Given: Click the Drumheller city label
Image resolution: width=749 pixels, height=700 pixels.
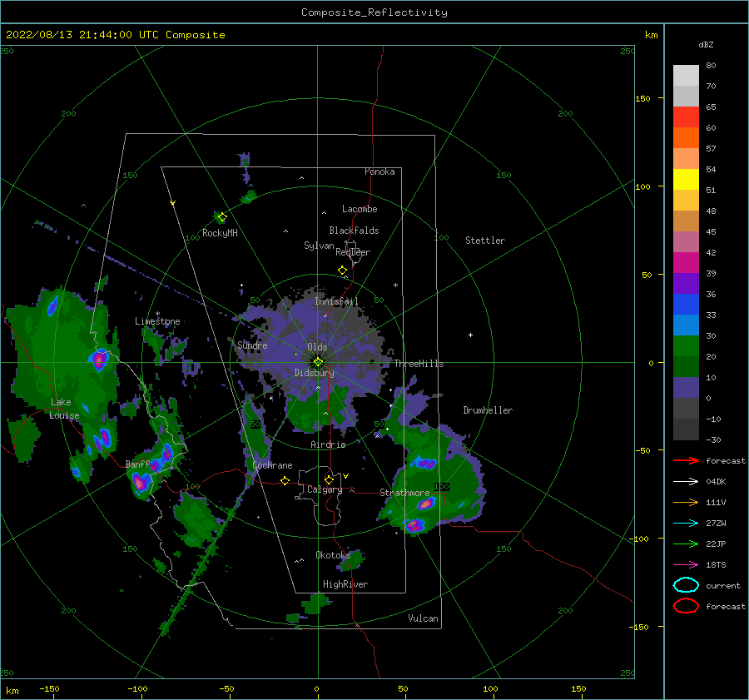Looking at the screenshot, I should coord(488,410).
